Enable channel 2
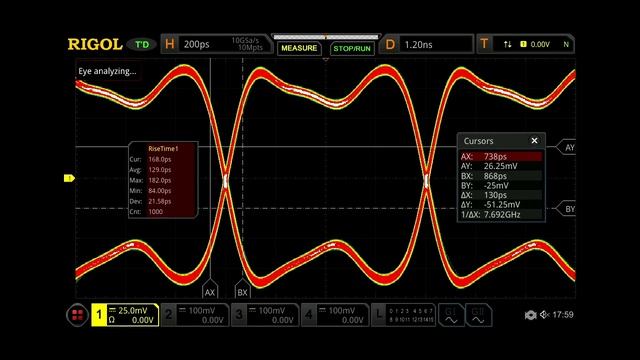The height and width of the screenshot is (360, 640). 195,315
